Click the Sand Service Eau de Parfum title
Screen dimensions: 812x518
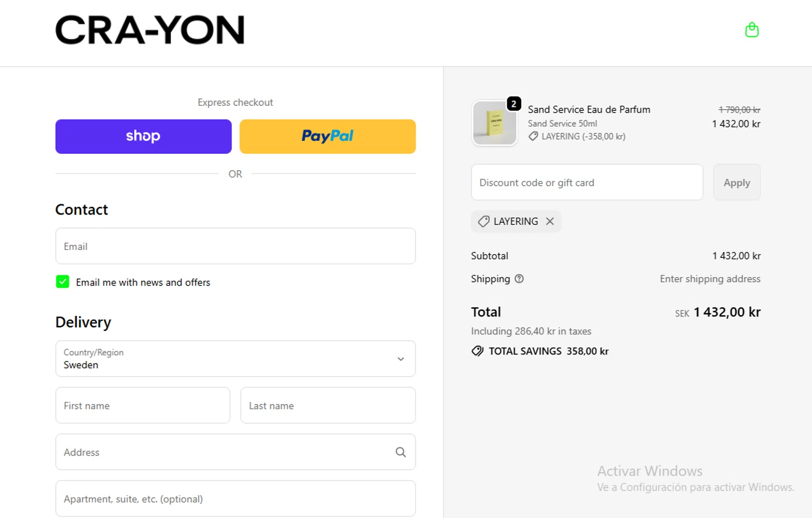click(589, 109)
